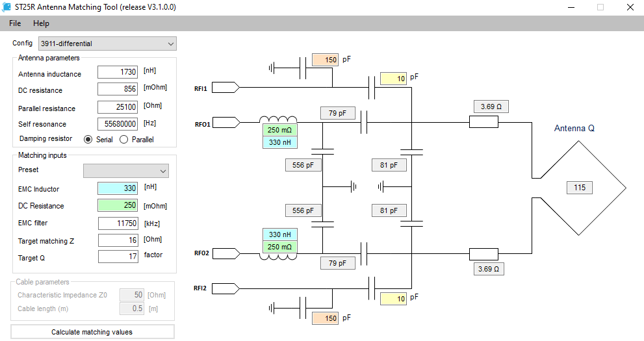The width and height of the screenshot is (644, 341).
Task: Select the Parallel damping resistor option
Action: click(x=123, y=140)
